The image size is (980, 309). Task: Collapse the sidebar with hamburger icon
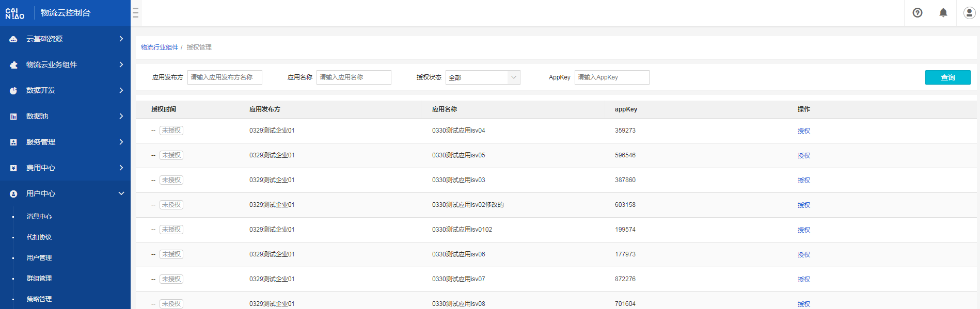point(135,13)
